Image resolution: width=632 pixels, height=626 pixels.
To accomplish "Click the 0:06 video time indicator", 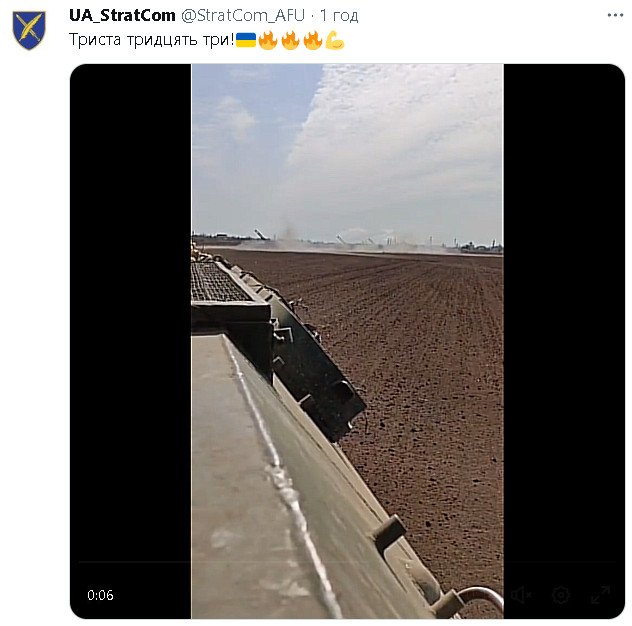I will click(x=100, y=595).
